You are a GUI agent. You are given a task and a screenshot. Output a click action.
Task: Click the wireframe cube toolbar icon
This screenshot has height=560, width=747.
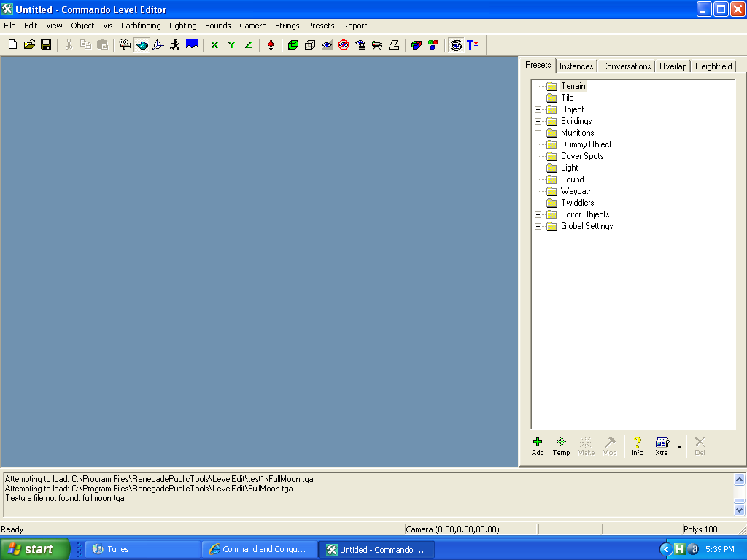[x=310, y=44]
